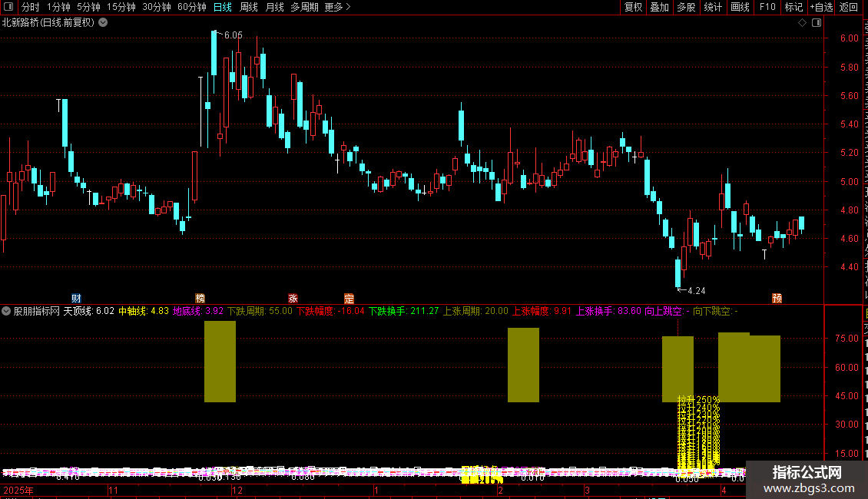The image size is (868, 499).
Task: Select the 5分钟 period
Action: 88,7
